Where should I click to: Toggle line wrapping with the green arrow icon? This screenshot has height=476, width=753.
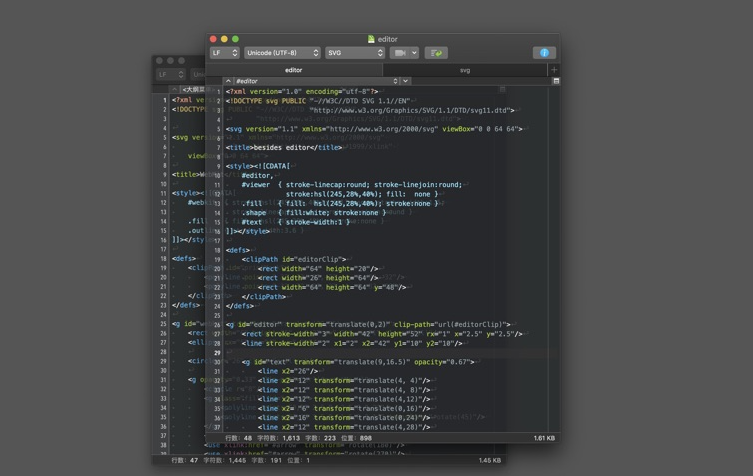(435, 53)
